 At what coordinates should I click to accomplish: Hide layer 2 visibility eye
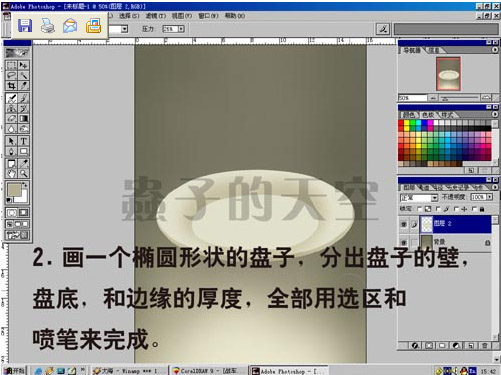pyautogui.click(x=404, y=224)
